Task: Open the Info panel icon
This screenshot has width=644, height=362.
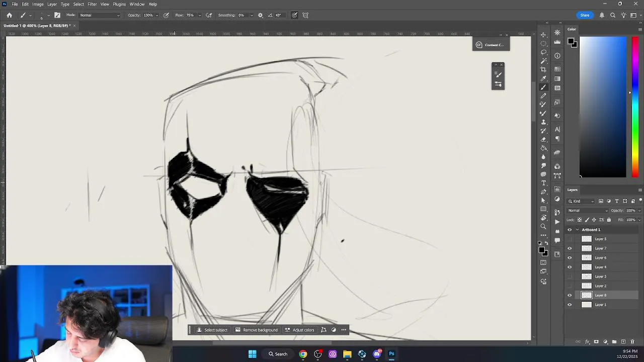Action: (x=557, y=56)
